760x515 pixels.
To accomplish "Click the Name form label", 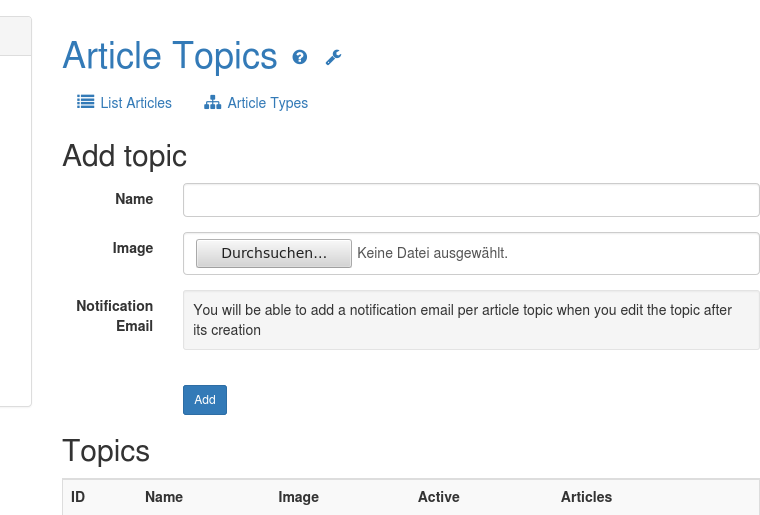I will coord(134,199).
